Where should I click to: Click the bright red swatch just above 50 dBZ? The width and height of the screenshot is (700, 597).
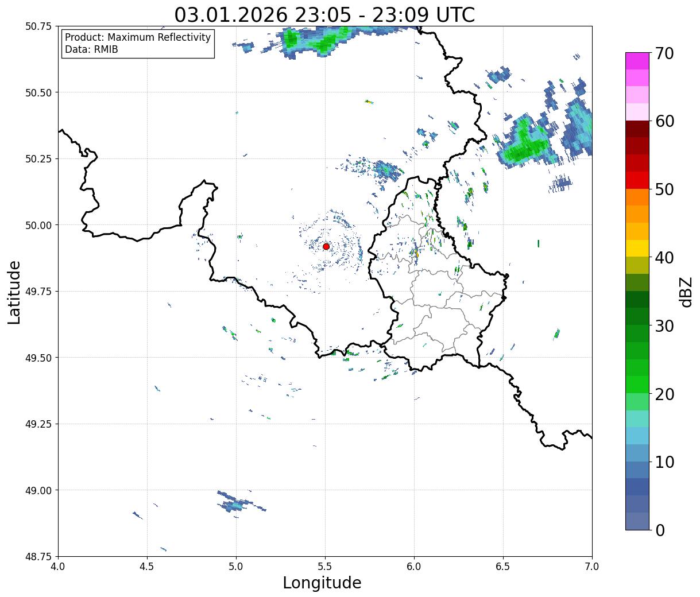coord(637,180)
